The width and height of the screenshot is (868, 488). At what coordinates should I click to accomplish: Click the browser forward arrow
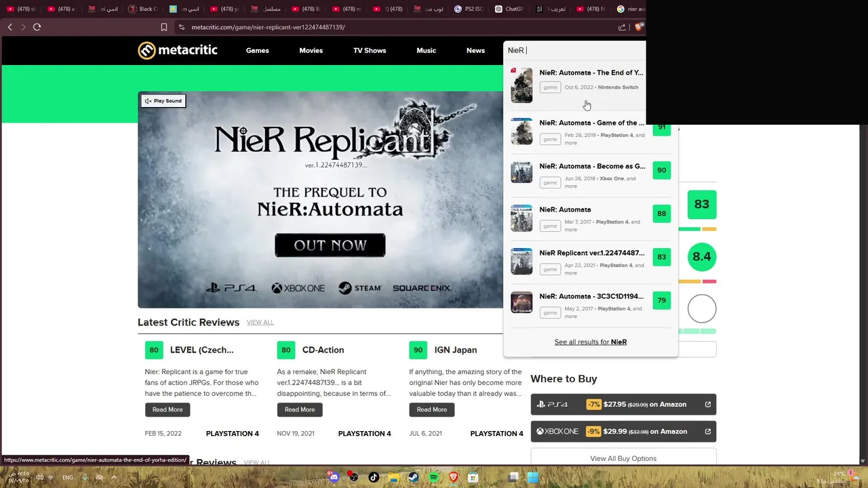[23, 27]
